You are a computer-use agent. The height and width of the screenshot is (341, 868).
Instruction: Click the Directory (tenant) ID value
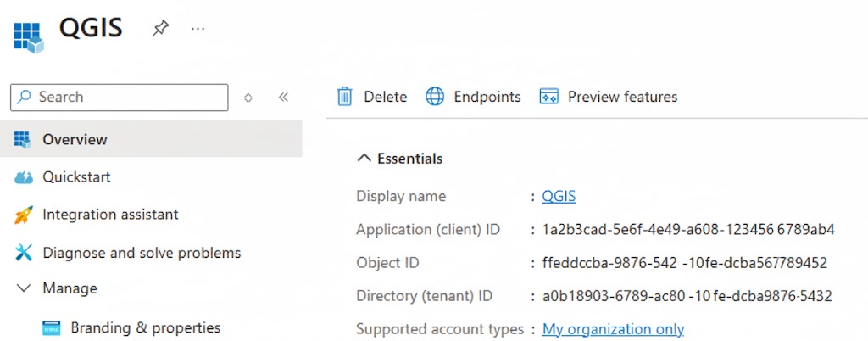(687, 296)
